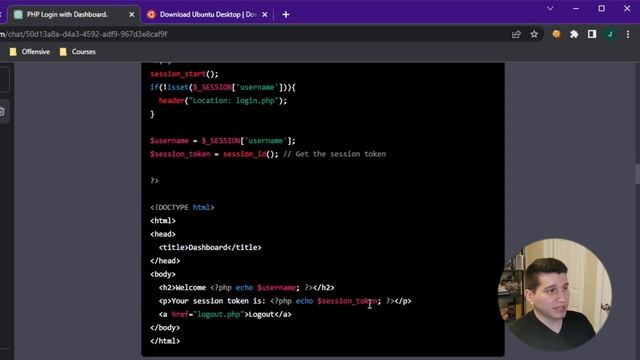The width and height of the screenshot is (640, 360).
Task: Switch to Download Ubuntu Desktop tab
Action: tap(207, 15)
